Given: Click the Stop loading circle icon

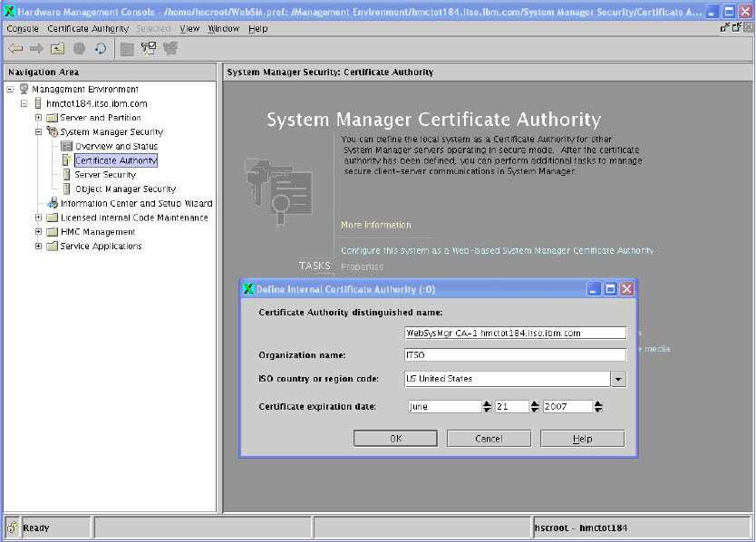Looking at the screenshot, I should click(x=79, y=49).
